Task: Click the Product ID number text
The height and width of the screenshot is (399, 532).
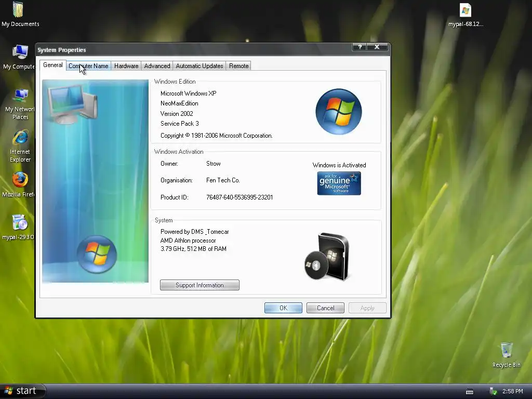Action: tap(240, 197)
